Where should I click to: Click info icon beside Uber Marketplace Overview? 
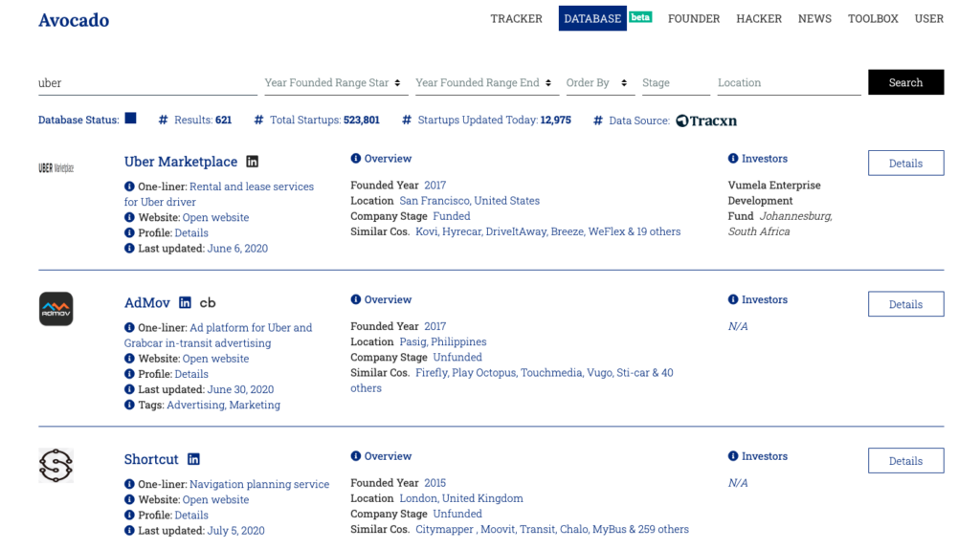(356, 159)
